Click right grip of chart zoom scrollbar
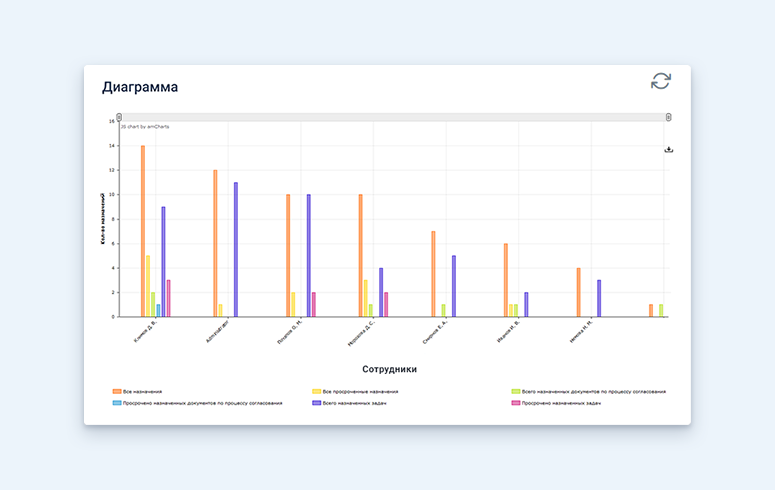The image size is (775, 490). pos(668,117)
